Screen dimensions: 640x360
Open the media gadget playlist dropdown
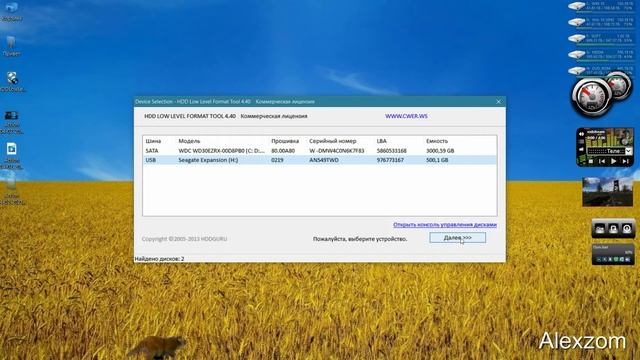629,151
